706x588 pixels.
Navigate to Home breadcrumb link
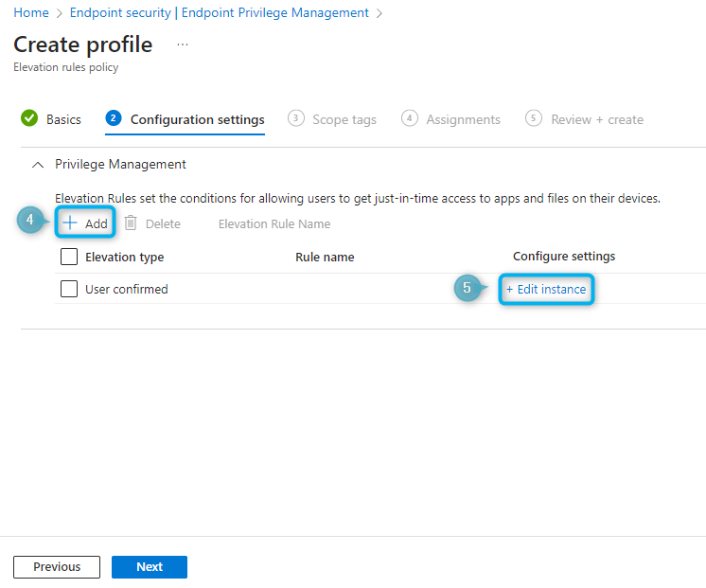pos(31,13)
